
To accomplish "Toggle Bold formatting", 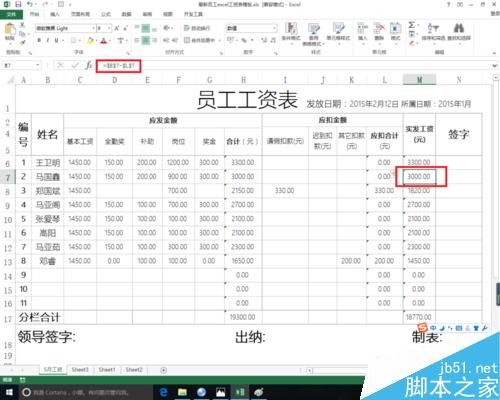I will point(39,40).
